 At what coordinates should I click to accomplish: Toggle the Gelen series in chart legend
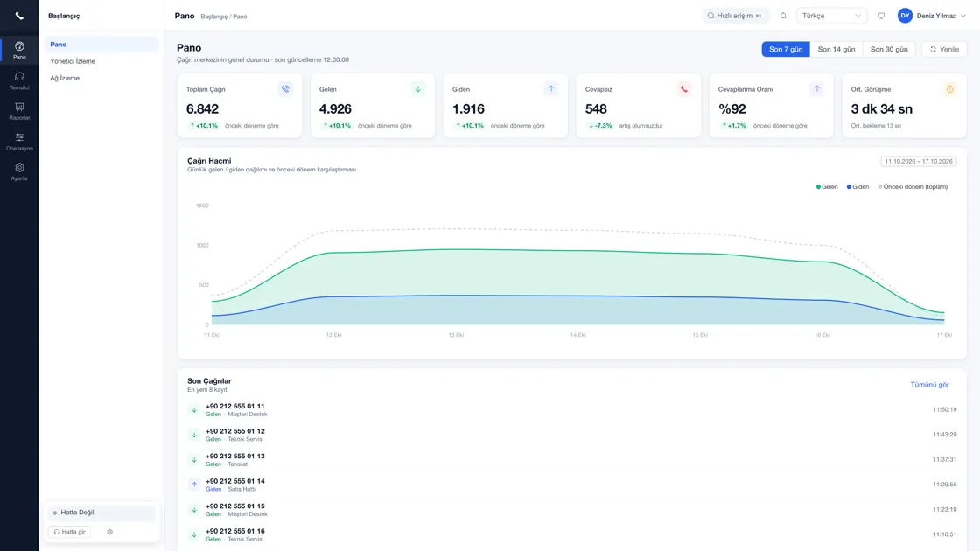tap(827, 187)
